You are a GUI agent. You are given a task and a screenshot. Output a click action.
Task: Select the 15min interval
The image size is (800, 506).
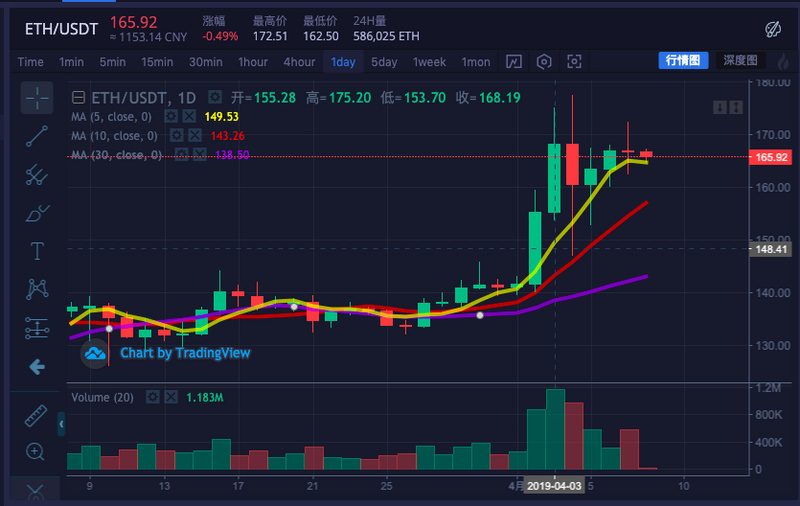pyautogui.click(x=157, y=62)
